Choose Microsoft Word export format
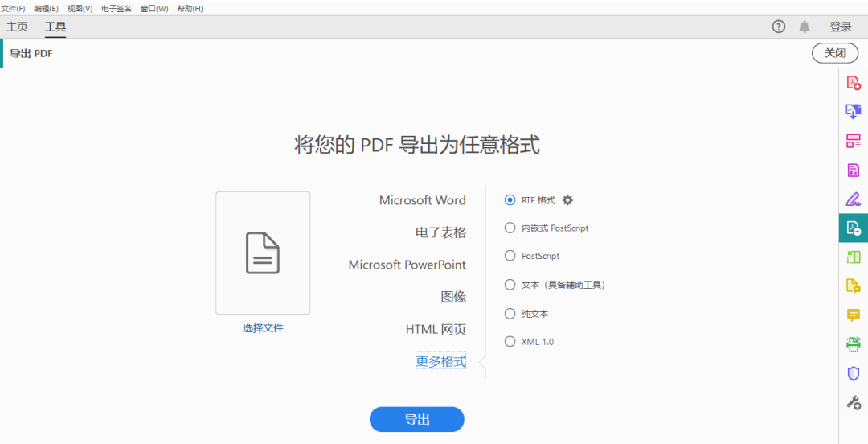The image size is (868, 444). pyautogui.click(x=423, y=200)
